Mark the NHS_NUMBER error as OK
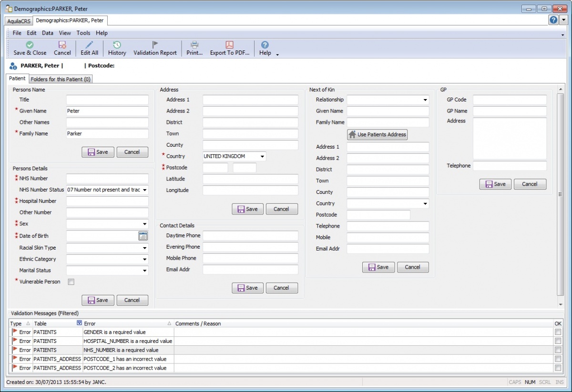572x392 pixels. point(557,350)
